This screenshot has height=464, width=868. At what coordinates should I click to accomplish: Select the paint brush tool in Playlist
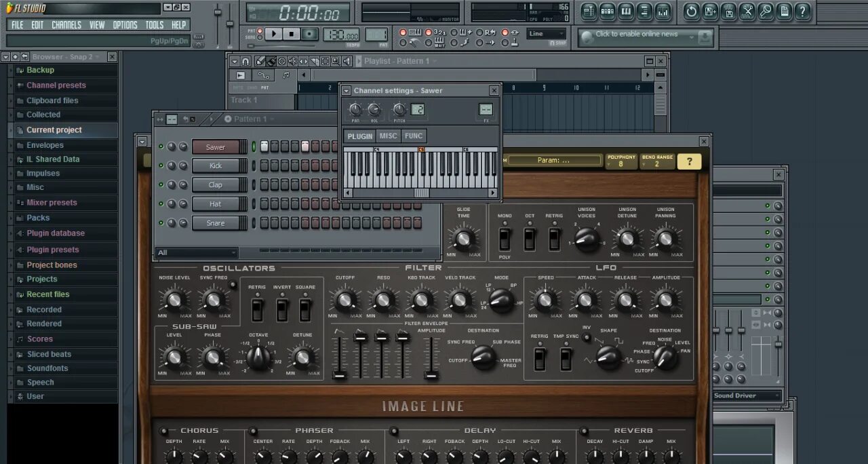click(x=271, y=61)
